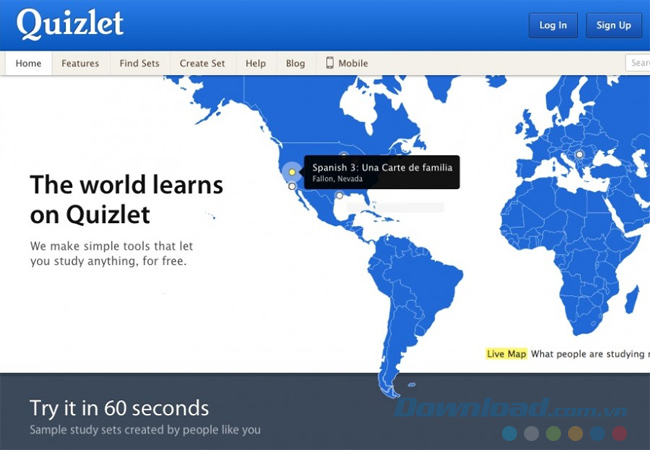Click the Sign Up button
650x450 pixels.
click(614, 25)
